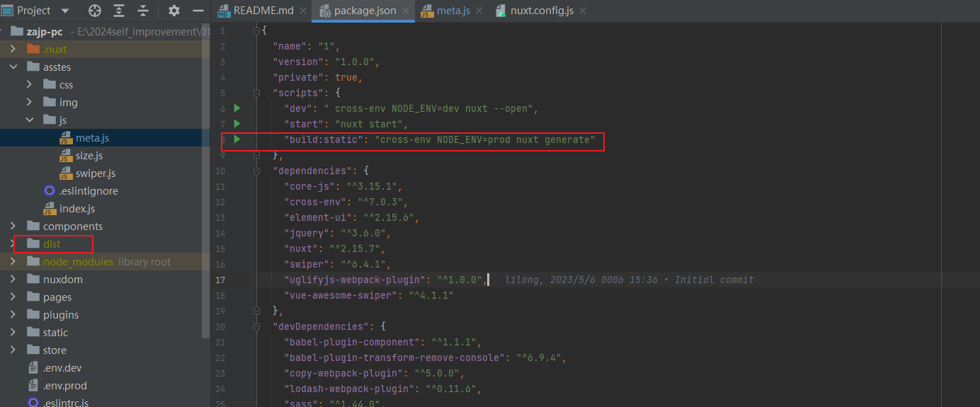
Task: Select the .env.prod file
Action: [64, 386]
